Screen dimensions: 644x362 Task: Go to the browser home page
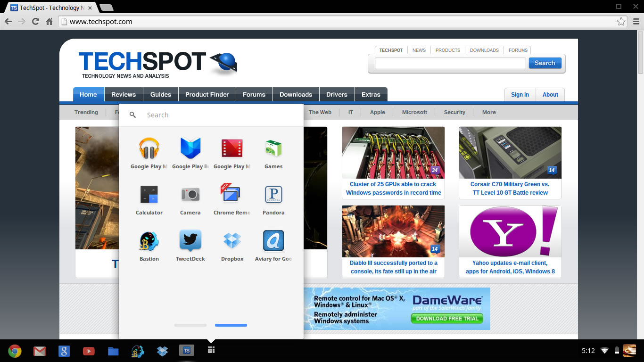point(49,22)
